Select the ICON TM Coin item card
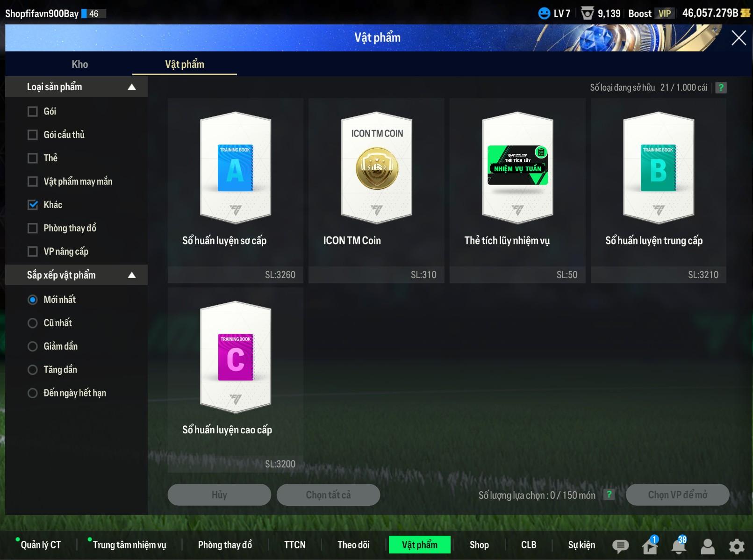Viewport: 753px width, 560px height. 376,191
